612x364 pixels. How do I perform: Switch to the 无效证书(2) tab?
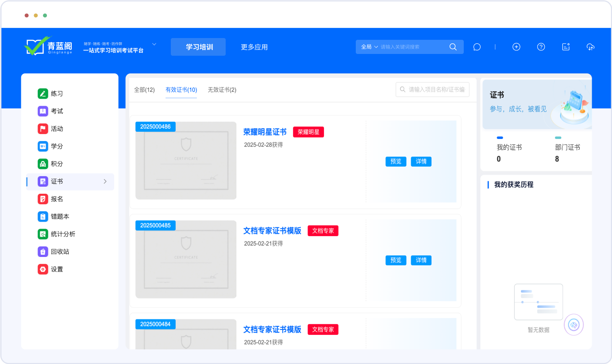222,90
